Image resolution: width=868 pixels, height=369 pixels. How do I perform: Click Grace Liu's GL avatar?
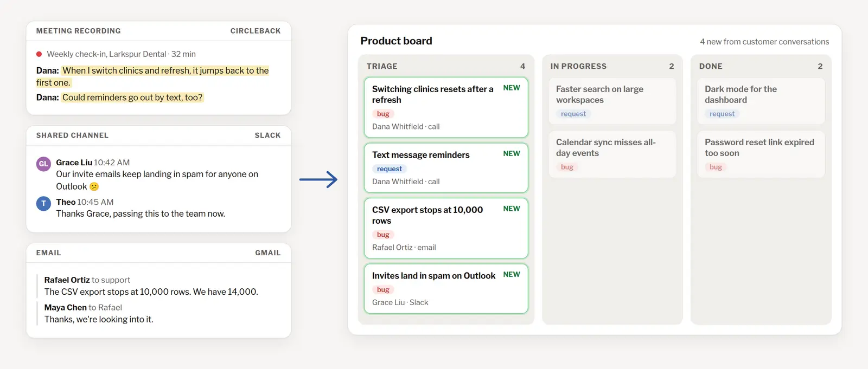tap(43, 164)
